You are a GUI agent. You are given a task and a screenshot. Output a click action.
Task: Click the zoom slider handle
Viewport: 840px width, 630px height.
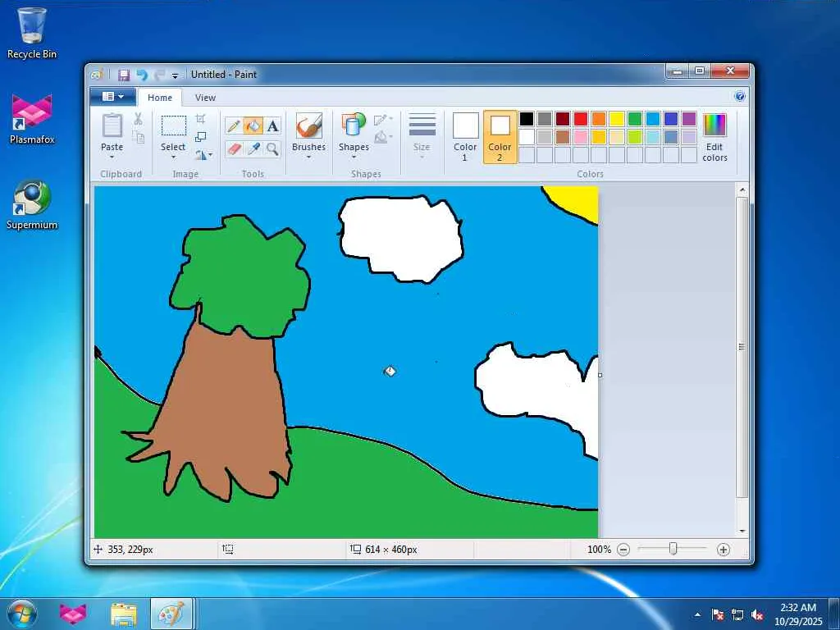[x=673, y=549]
